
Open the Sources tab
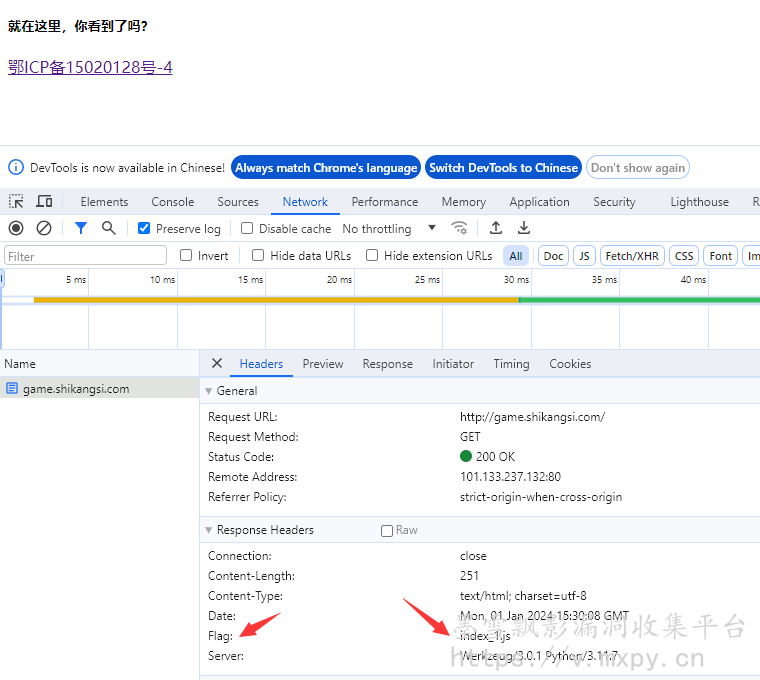(238, 202)
